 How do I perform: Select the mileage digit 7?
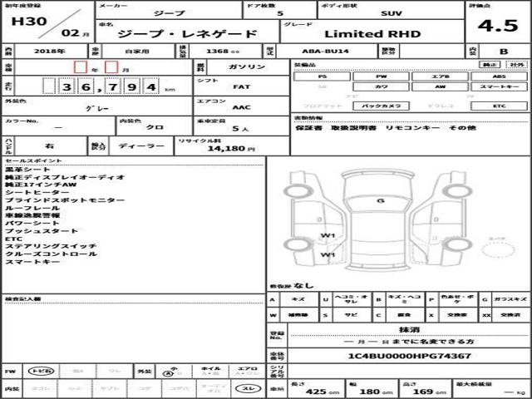click(x=113, y=86)
